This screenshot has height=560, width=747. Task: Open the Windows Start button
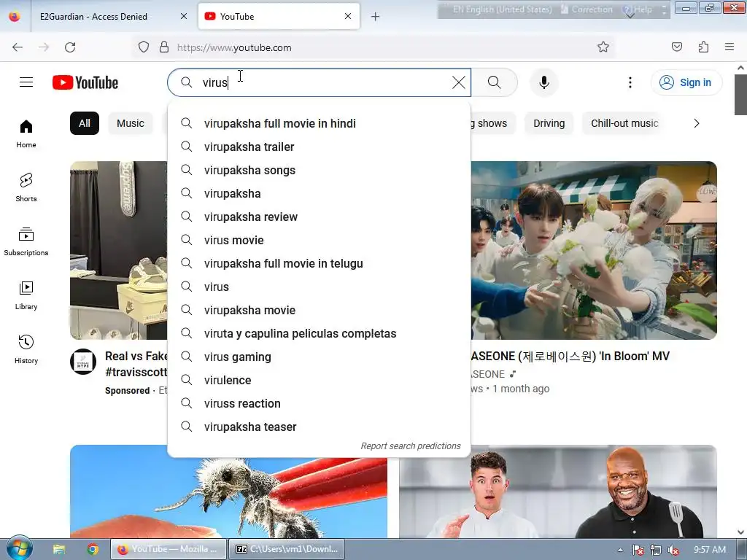[x=19, y=548]
